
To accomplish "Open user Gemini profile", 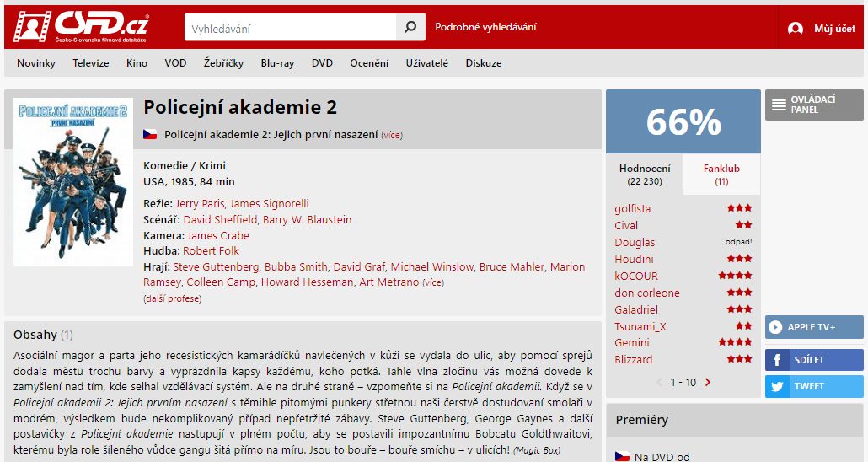I will [x=632, y=343].
